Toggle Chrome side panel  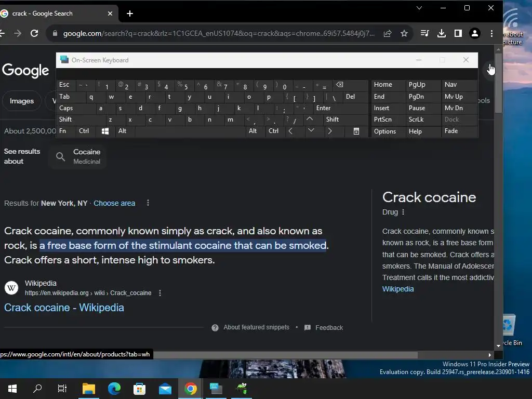458,33
